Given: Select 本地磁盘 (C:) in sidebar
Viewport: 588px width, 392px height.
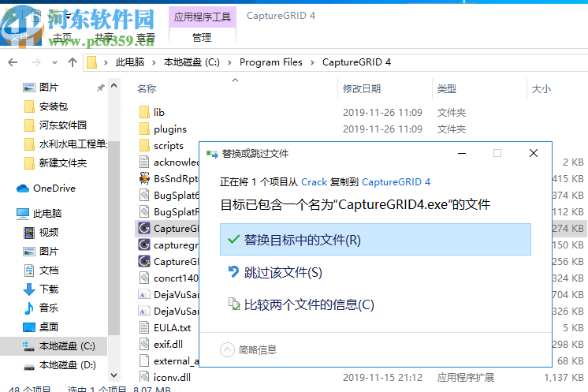Looking at the screenshot, I should pyautogui.click(x=54, y=346).
